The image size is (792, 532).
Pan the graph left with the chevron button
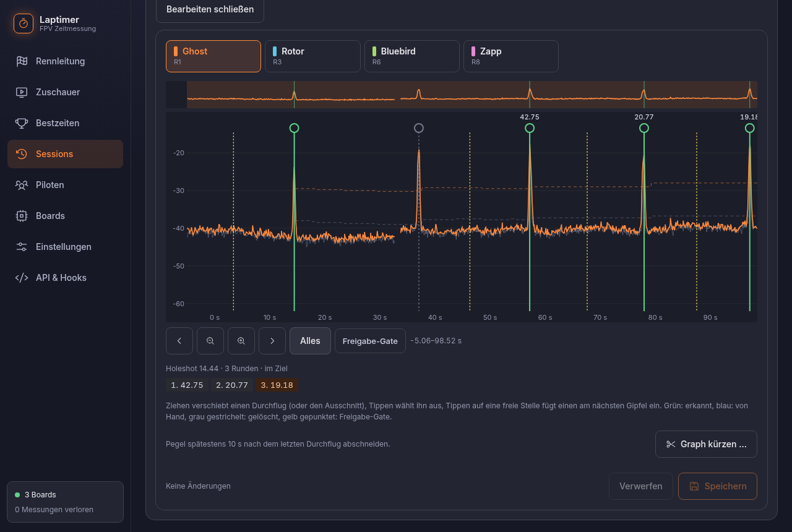(179, 341)
